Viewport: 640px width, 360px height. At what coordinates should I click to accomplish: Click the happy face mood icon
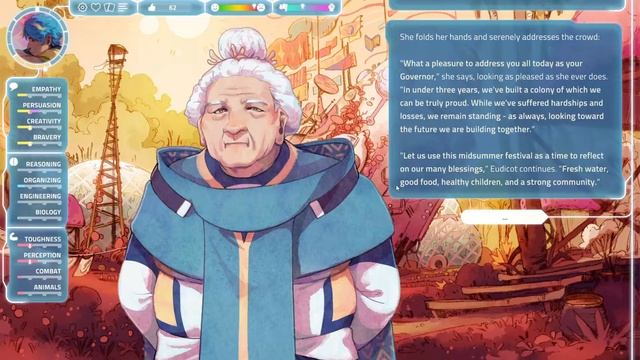click(x=215, y=7)
